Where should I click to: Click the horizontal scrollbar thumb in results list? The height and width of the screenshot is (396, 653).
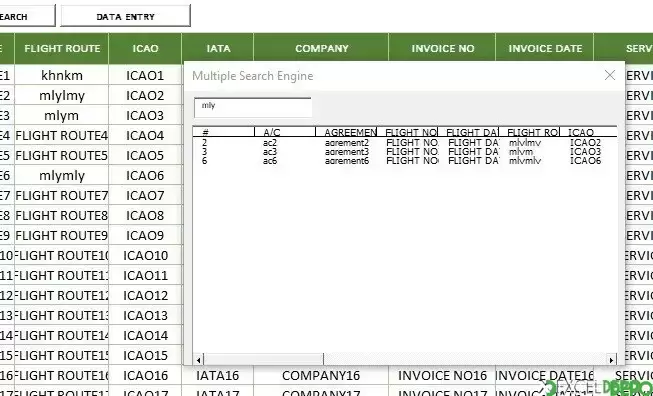(263, 360)
